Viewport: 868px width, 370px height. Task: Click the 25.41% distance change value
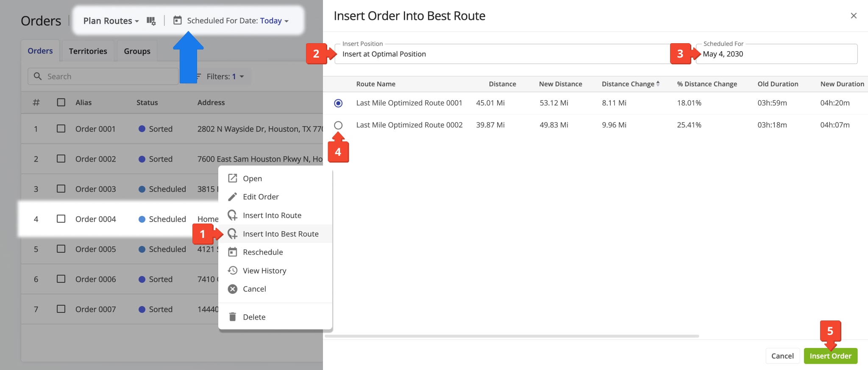coord(689,125)
